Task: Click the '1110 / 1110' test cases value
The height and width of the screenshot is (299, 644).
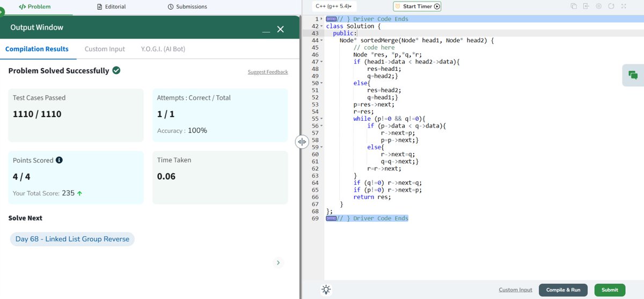Action: point(37,114)
